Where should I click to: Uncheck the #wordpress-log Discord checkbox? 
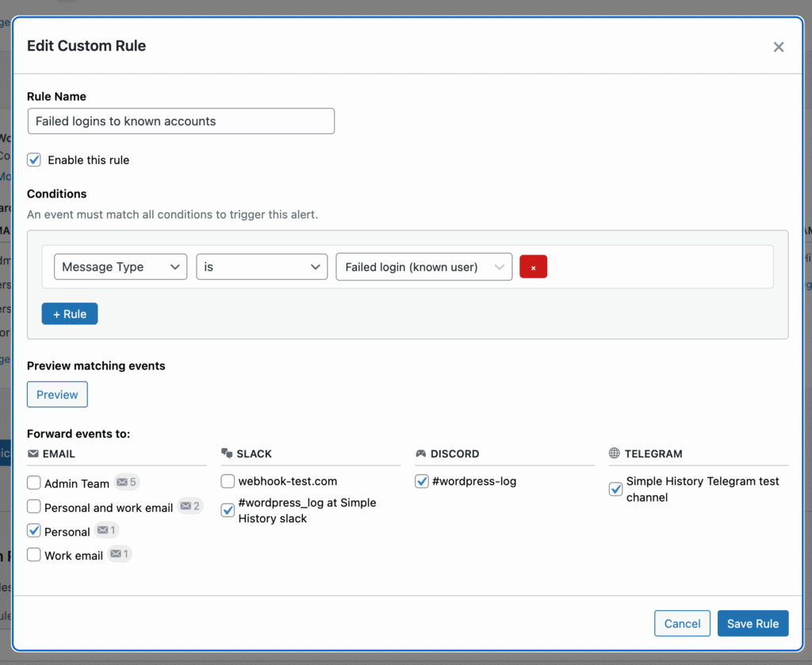click(x=422, y=481)
